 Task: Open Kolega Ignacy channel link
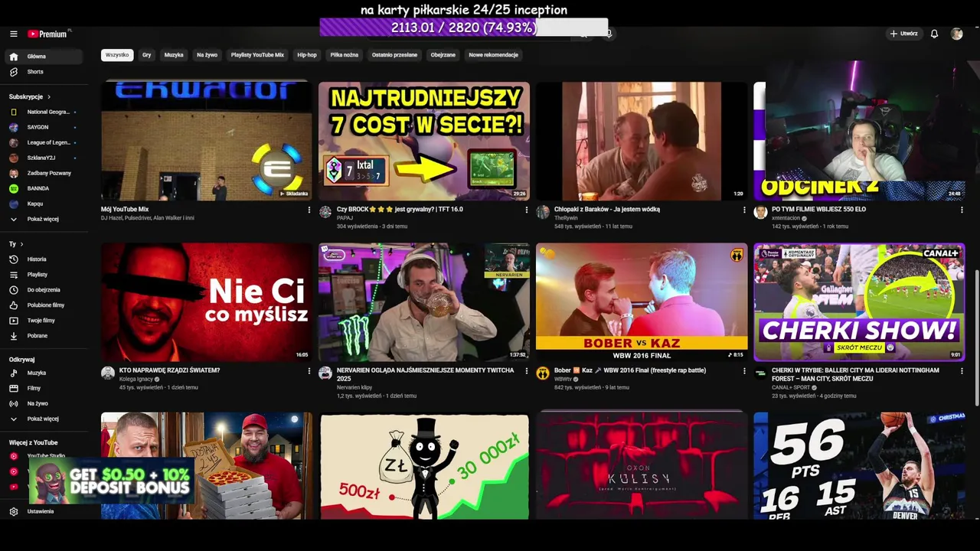[136, 380]
